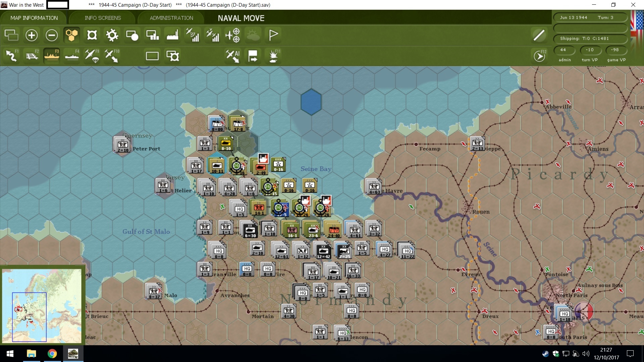Open the Steam tray icon
Image resolution: width=644 pixels, height=362 pixels.
[545, 354]
